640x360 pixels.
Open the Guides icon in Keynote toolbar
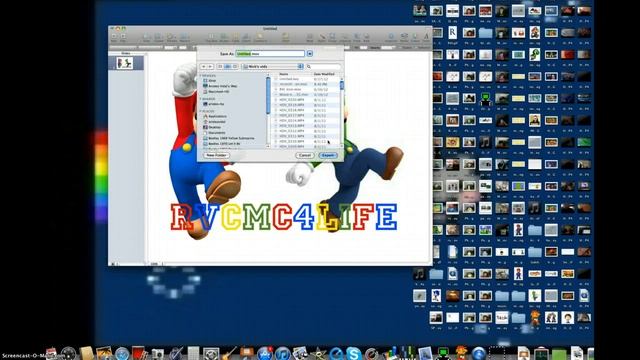click(158, 38)
